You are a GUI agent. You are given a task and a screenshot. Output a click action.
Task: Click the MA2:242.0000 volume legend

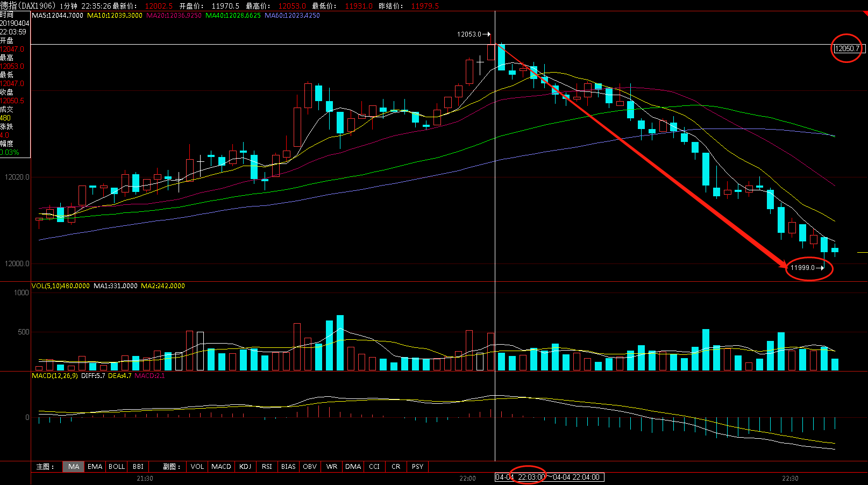[163, 286]
